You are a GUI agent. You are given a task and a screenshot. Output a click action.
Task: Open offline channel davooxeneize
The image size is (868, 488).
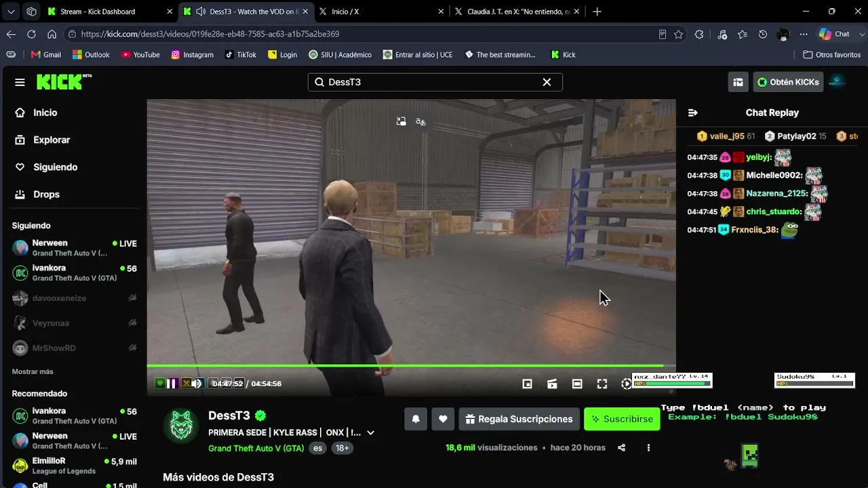pos(74,298)
